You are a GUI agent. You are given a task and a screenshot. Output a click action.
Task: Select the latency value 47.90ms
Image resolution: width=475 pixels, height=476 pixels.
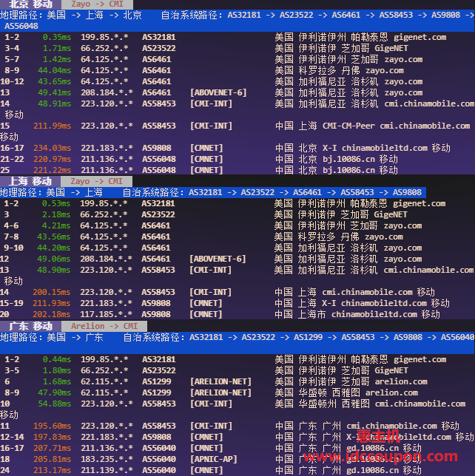(x=55, y=392)
